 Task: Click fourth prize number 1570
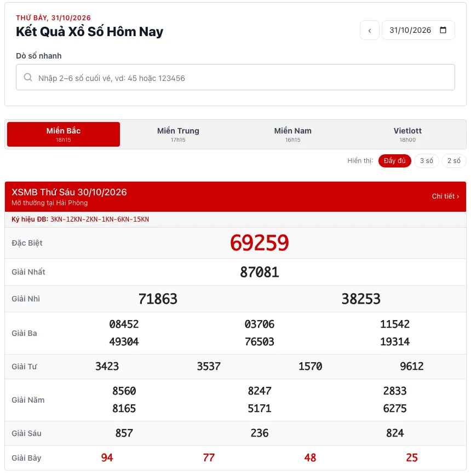coord(310,367)
